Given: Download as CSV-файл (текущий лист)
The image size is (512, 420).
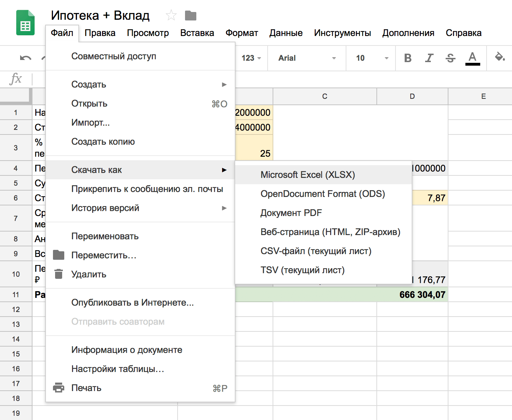Looking at the screenshot, I should pyautogui.click(x=323, y=251).
